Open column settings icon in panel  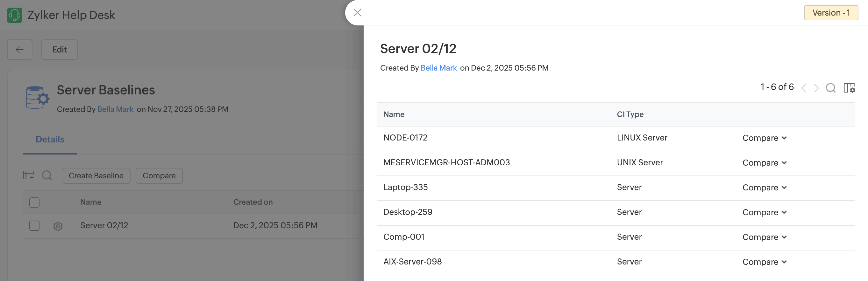pyautogui.click(x=849, y=88)
